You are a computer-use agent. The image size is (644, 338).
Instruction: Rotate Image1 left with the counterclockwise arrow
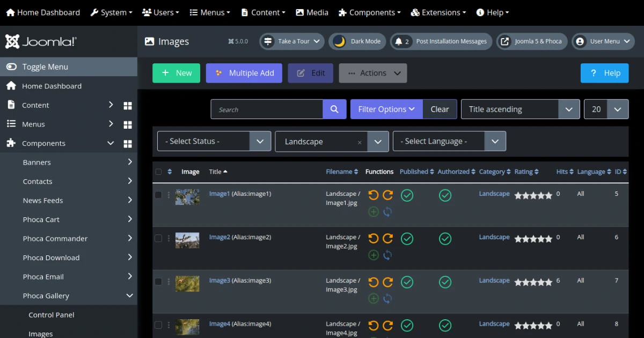click(x=374, y=195)
